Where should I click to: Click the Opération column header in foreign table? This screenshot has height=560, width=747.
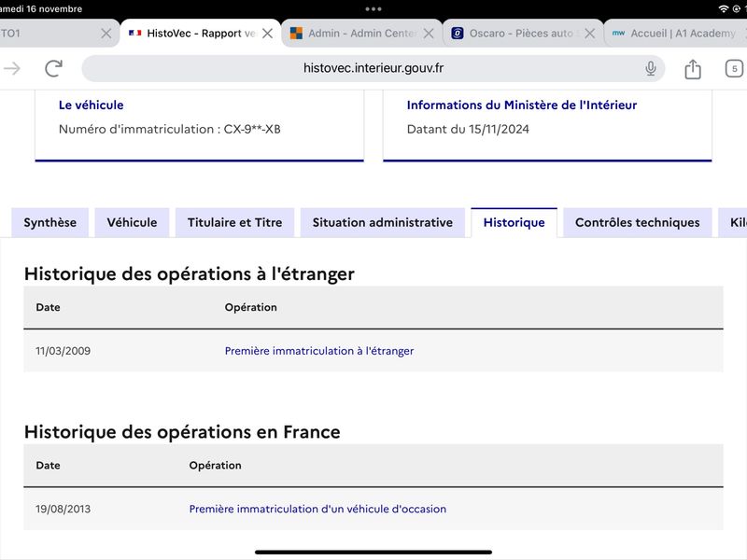click(250, 307)
